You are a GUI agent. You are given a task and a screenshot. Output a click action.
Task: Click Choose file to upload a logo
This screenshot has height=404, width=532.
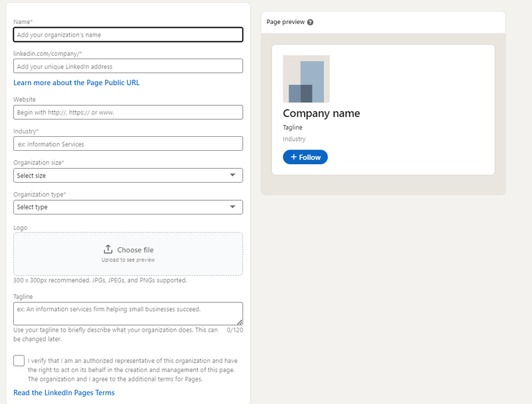point(135,250)
